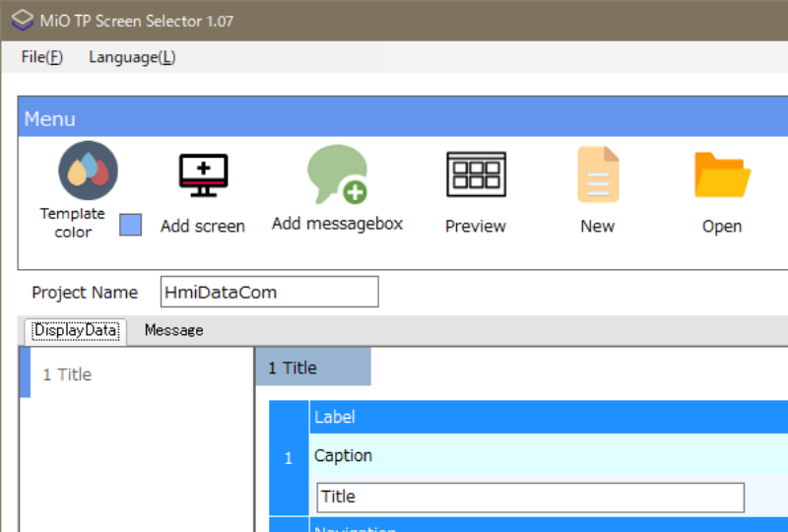Click the 'New' text label
Image resolution: width=788 pixels, height=532 pixels.
click(x=598, y=227)
